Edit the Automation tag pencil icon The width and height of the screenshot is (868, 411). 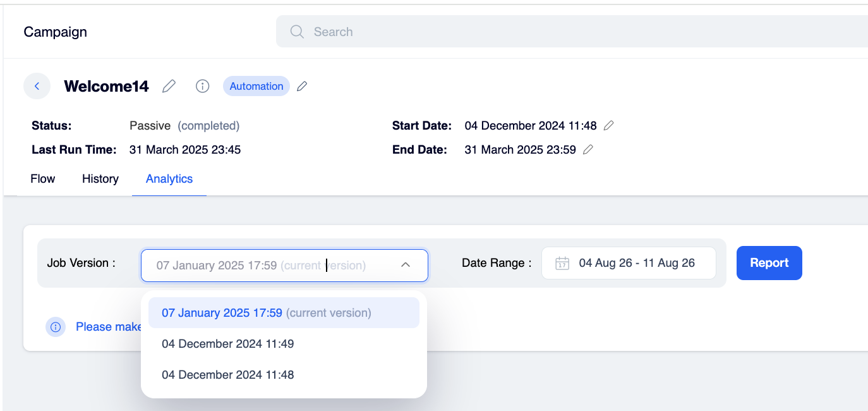coord(302,86)
